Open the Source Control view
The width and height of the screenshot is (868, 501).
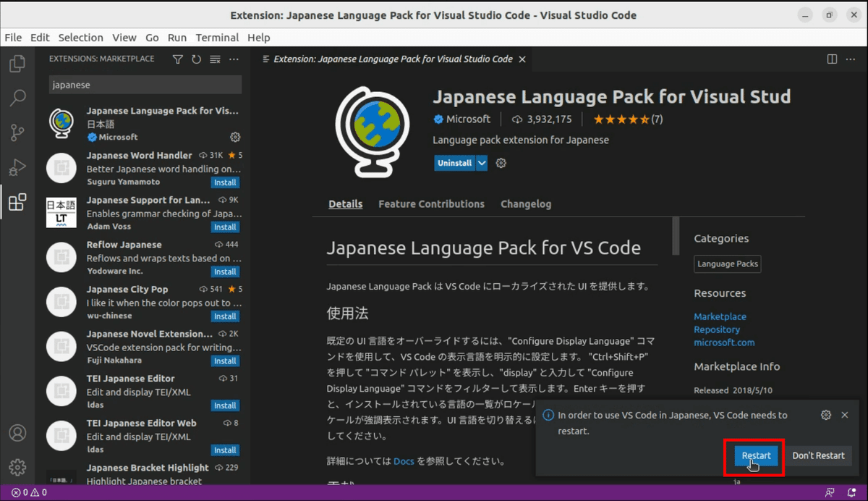(17, 132)
